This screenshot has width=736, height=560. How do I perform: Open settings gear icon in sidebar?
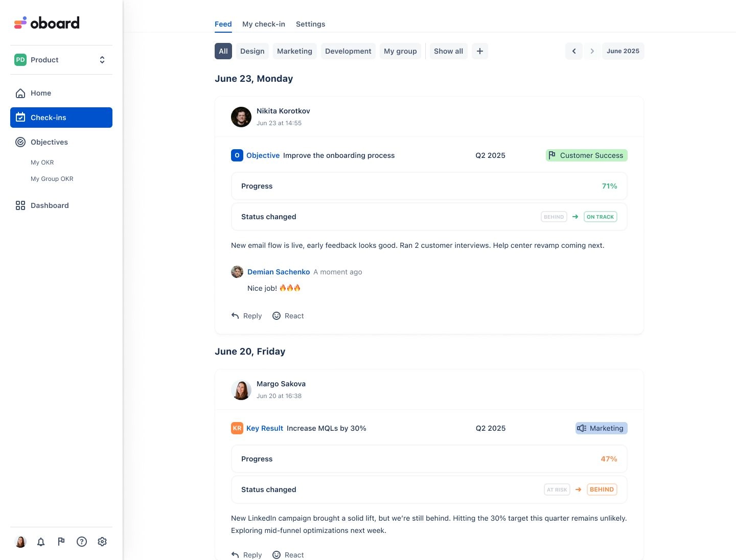click(x=102, y=542)
